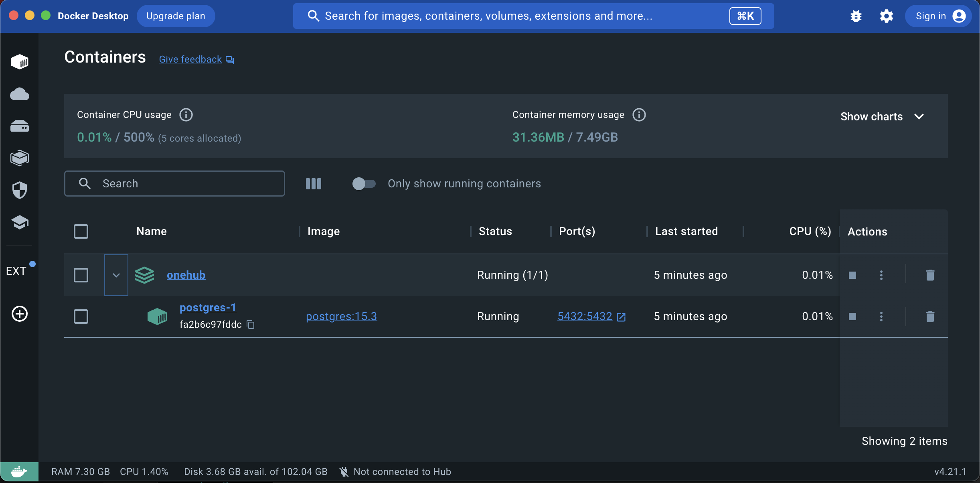Check the postgres-1 row checkbox
Viewport: 980px width, 483px height.
[x=81, y=317]
